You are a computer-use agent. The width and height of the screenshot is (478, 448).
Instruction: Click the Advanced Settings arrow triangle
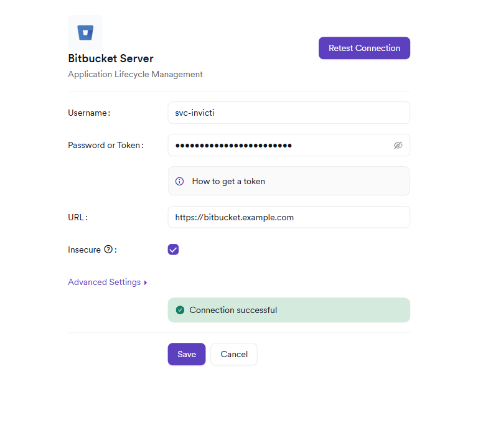point(146,282)
